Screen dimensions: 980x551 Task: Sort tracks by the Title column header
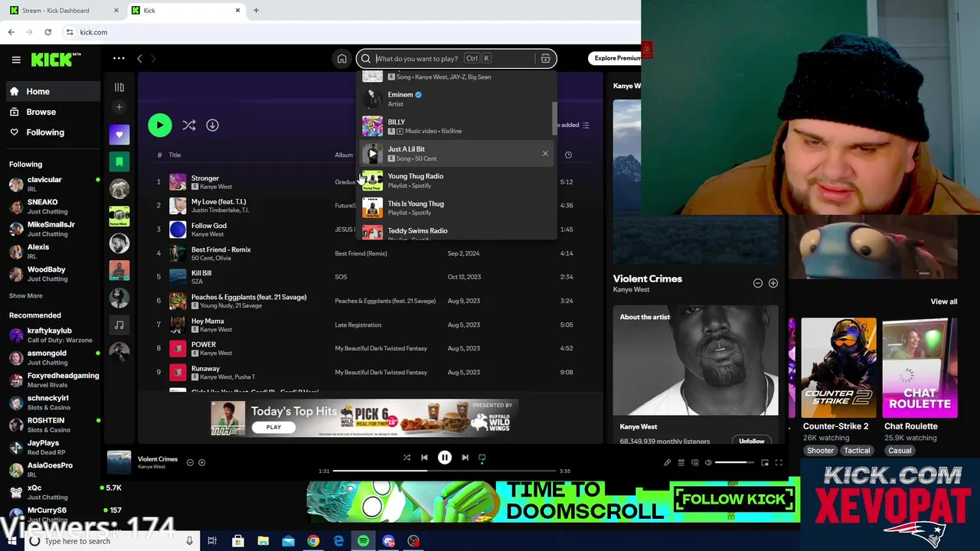[175, 155]
